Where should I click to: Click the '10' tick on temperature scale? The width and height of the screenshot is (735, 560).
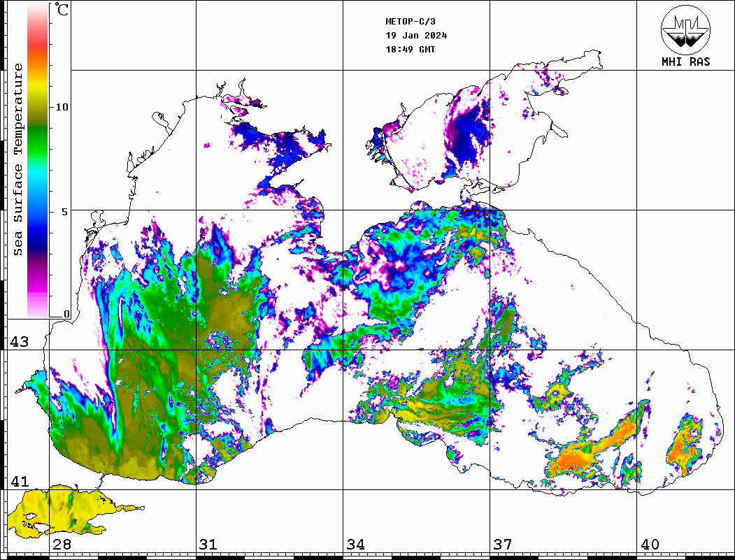point(62,107)
